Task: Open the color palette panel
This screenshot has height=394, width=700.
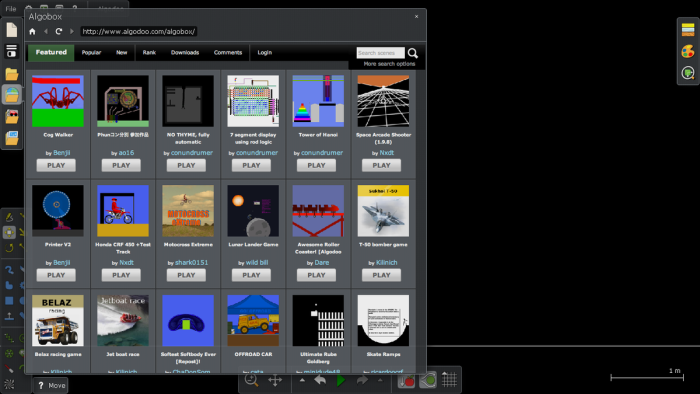Action: (x=688, y=51)
